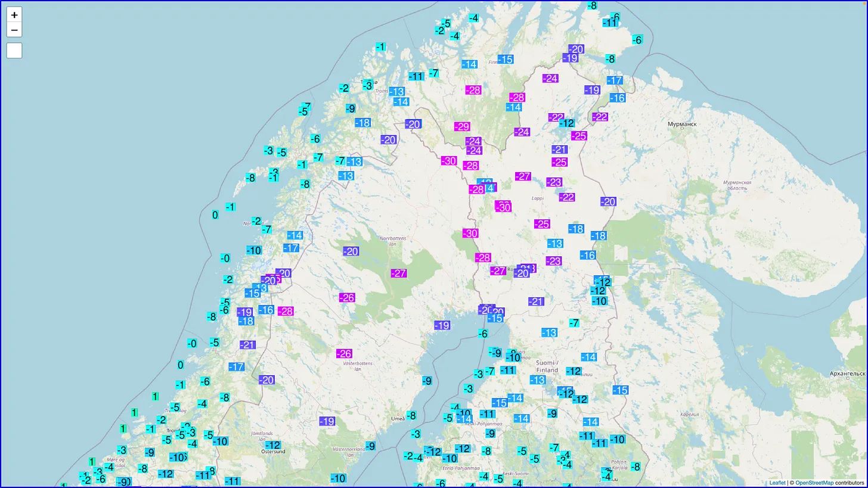Select the -29 temperature marker

click(x=462, y=126)
